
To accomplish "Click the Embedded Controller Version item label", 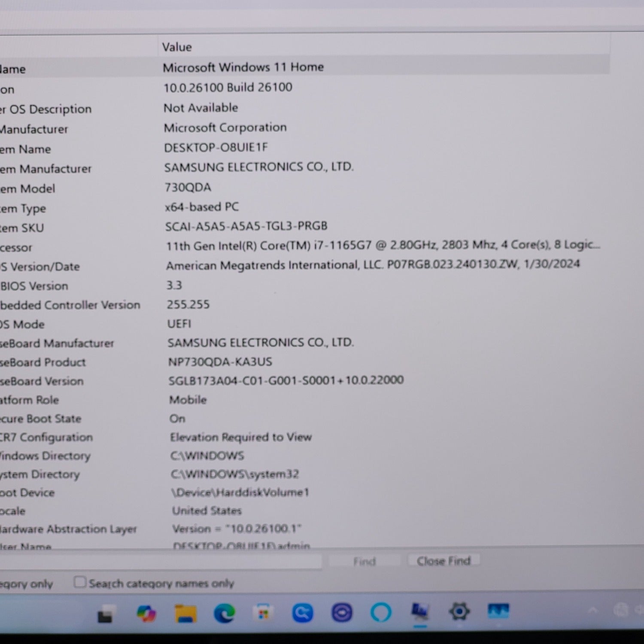I will point(70,305).
